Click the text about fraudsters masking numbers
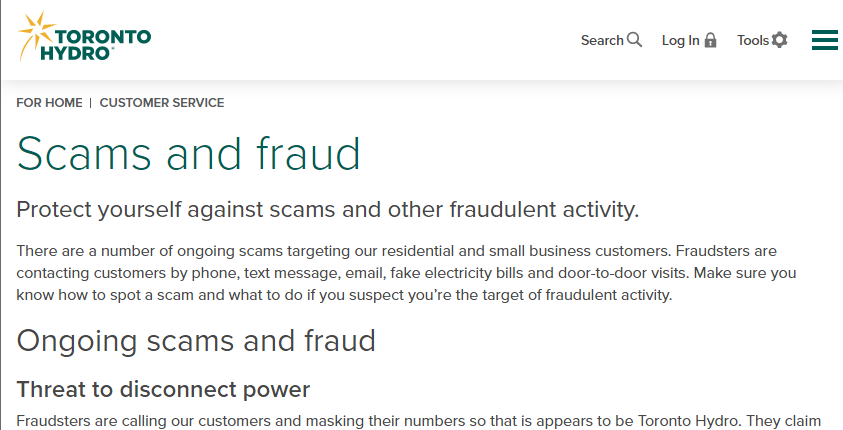The width and height of the screenshot is (843, 430). point(418,421)
